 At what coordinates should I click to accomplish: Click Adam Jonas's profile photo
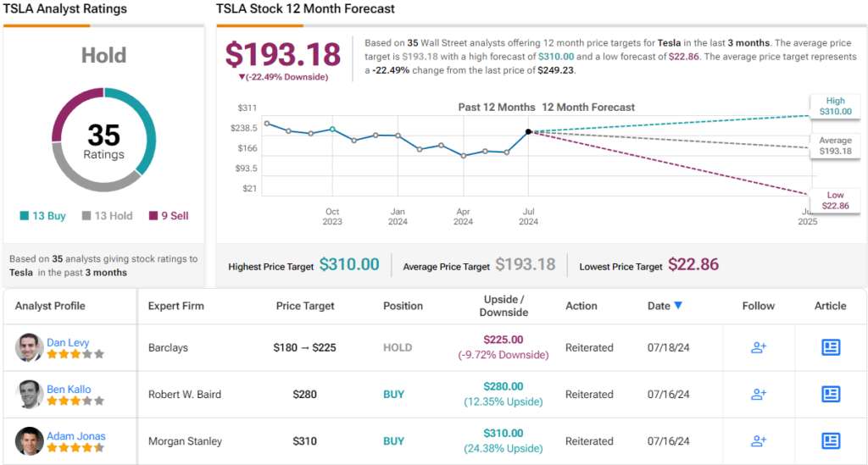(x=29, y=440)
